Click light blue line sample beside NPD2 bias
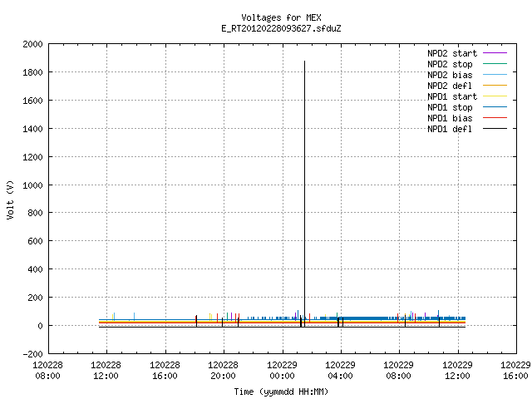The height and width of the screenshot is (399, 532). [495, 74]
